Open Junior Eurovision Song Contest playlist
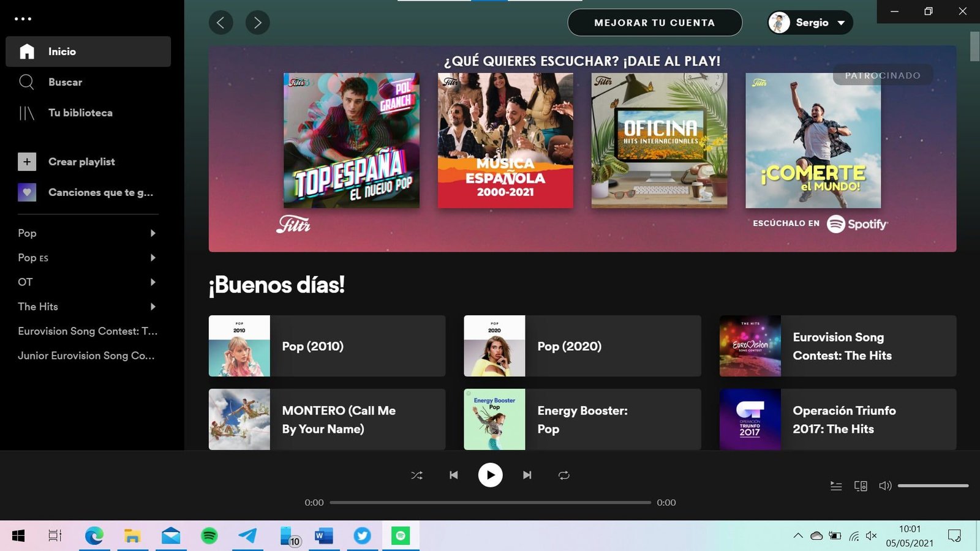The height and width of the screenshot is (551, 980). click(x=86, y=356)
